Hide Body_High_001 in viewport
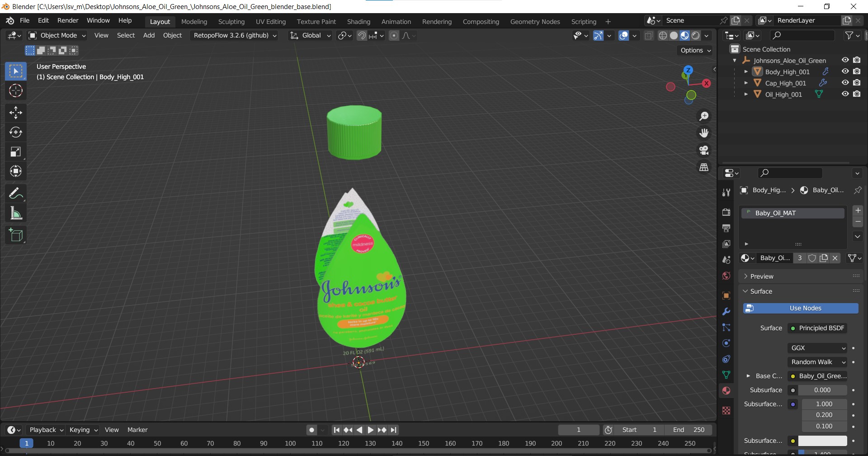The height and width of the screenshot is (456, 868). (x=845, y=71)
